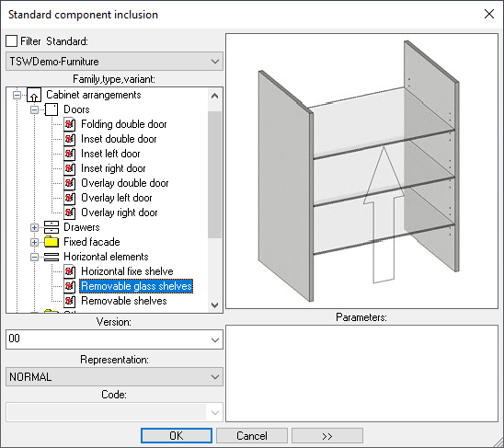Select Inset left door entry
Viewport: 504px width, 448px height.
click(x=110, y=154)
